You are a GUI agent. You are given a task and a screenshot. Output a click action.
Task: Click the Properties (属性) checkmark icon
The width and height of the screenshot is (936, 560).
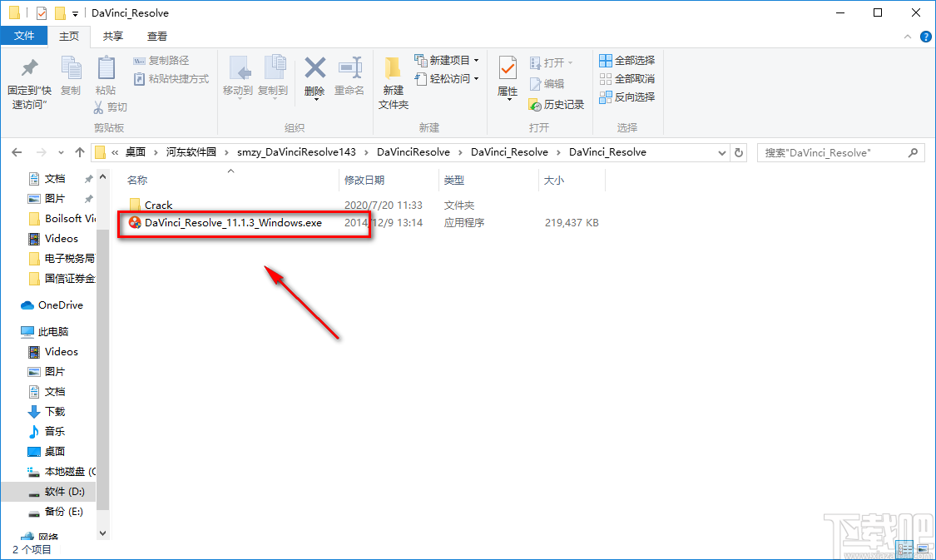point(508,68)
